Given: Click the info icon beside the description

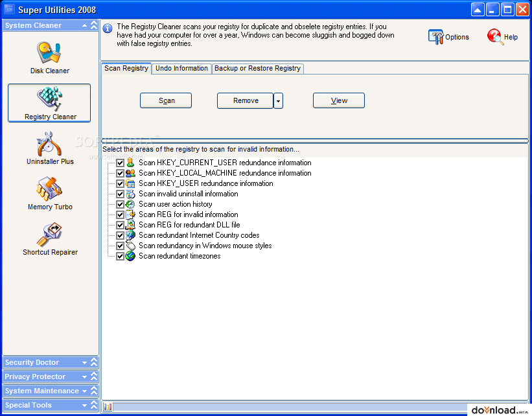Looking at the screenshot, I should click(x=108, y=29).
